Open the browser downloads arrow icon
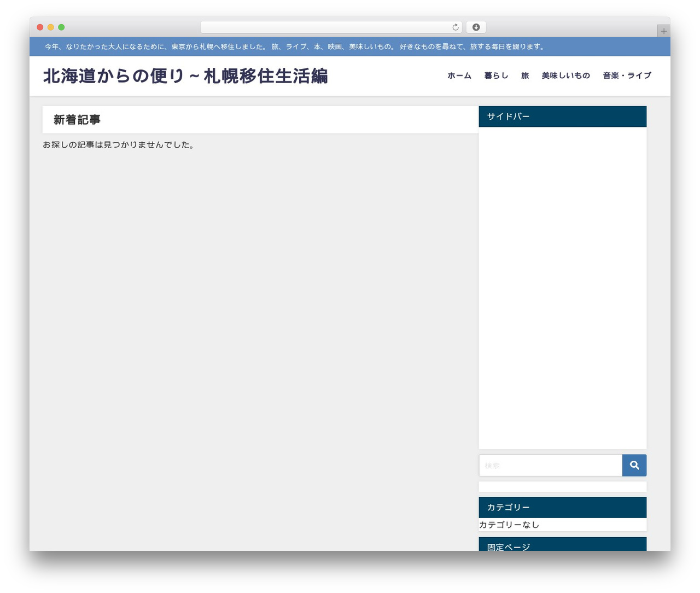This screenshot has width=700, height=593. tap(476, 27)
